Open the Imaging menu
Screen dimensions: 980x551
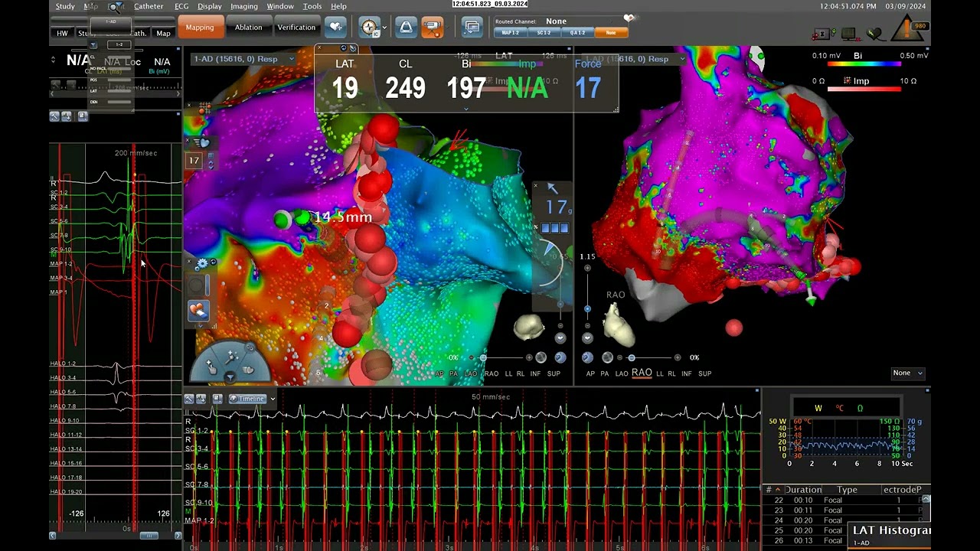(244, 6)
